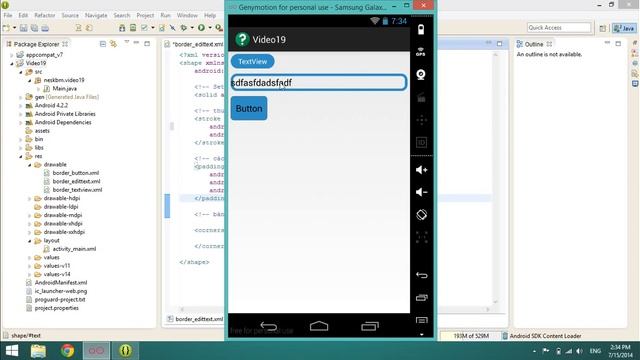Screen dimensions: 640x360
Task: Tap the Android back navigation button
Action: [x=268, y=326]
